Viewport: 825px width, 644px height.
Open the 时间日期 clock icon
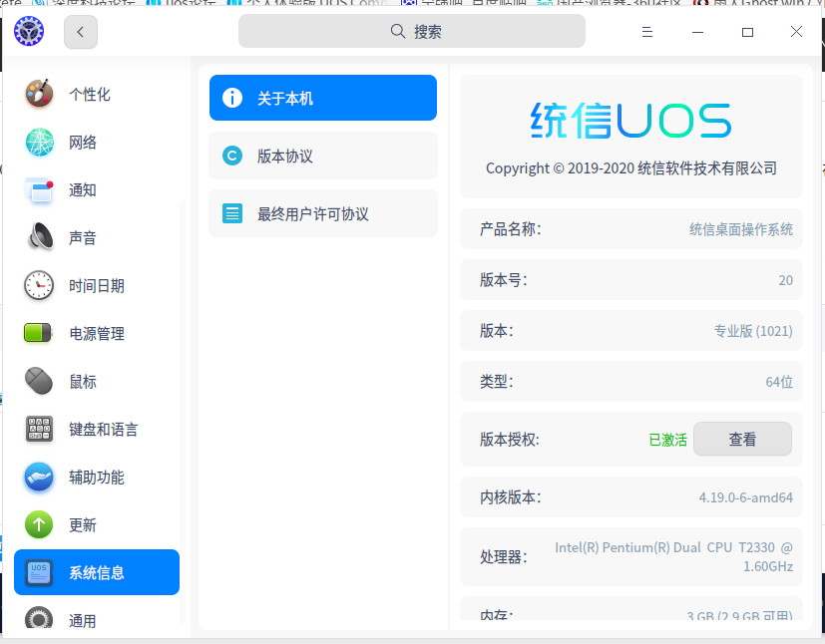click(x=39, y=285)
